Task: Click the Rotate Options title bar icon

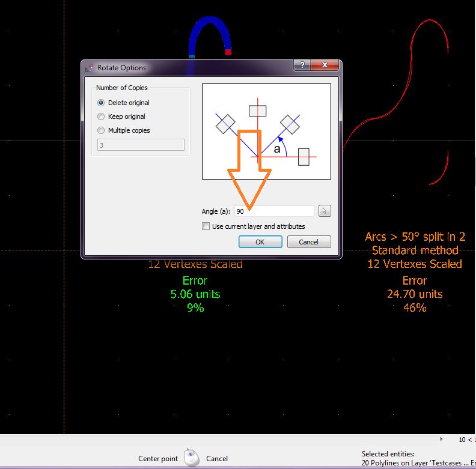Action: [x=90, y=68]
